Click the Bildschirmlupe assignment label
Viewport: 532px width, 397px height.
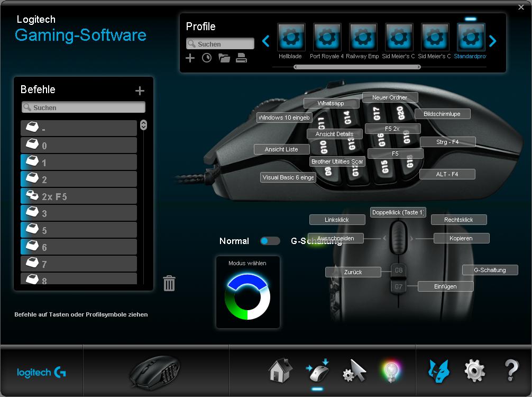coord(442,114)
